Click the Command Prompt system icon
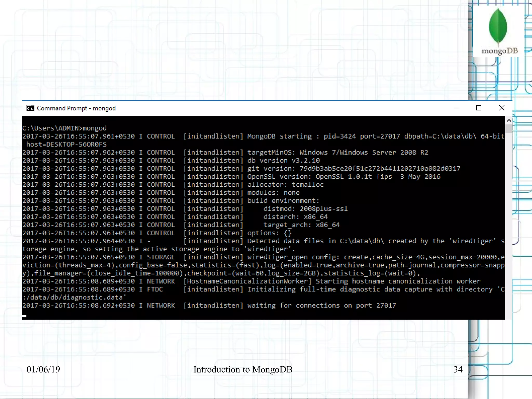 pyautogui.click(x=30, y=108)
